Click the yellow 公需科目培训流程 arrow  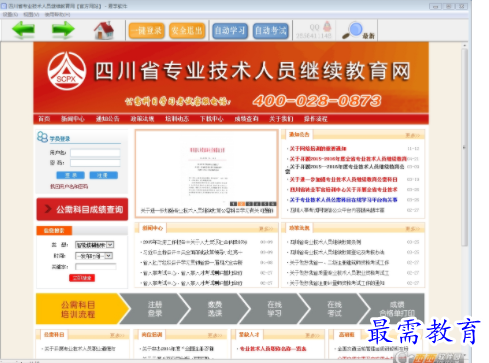(x=82, y=309)
